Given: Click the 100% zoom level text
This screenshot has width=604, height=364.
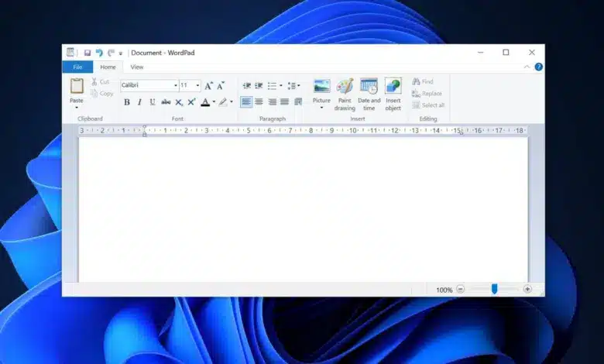Looking at the screenshot, I should 444,290.
